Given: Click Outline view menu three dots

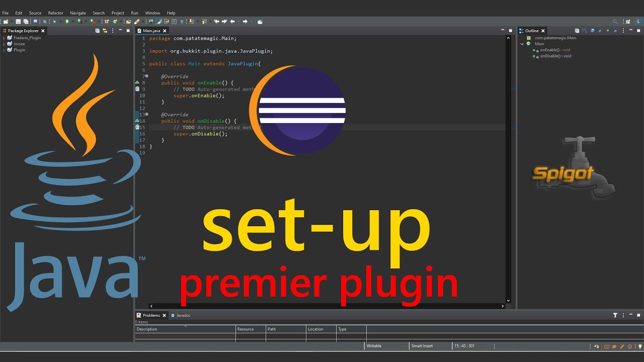Looking at the screenshot, I should pos(623,31).
